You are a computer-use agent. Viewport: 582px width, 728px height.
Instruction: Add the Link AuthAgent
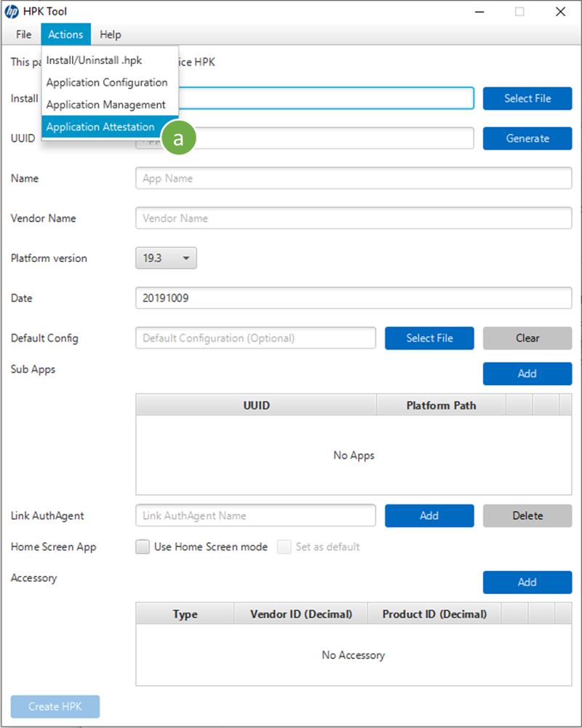pyautogui.click(x=429, y=516)
